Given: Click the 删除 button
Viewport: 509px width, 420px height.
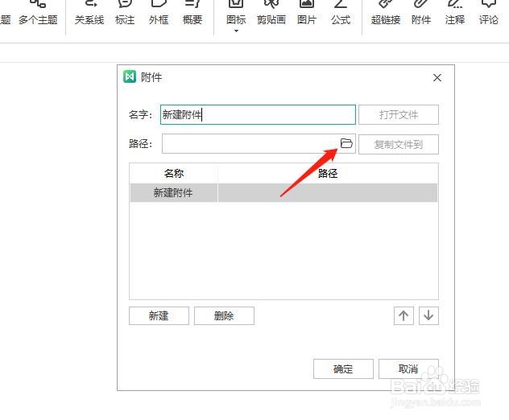Looking at the screenshot, I should point(224,315).
